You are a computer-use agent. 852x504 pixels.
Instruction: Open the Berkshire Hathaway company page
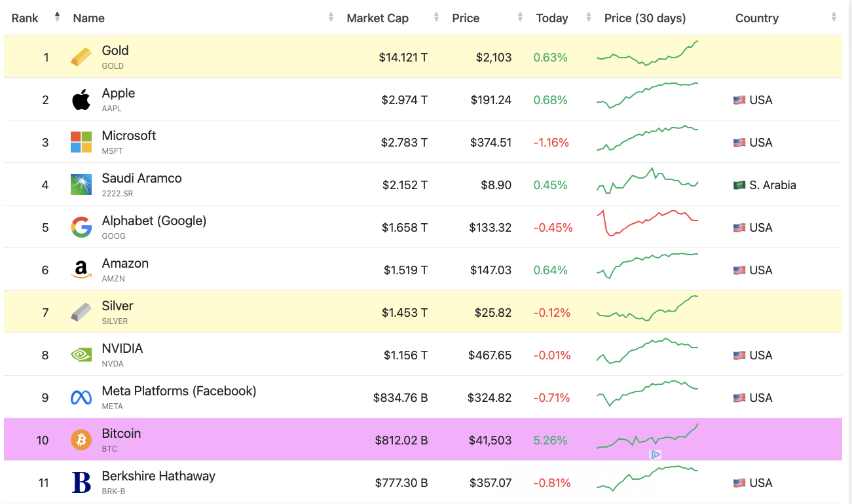click(x=158, y=475)
